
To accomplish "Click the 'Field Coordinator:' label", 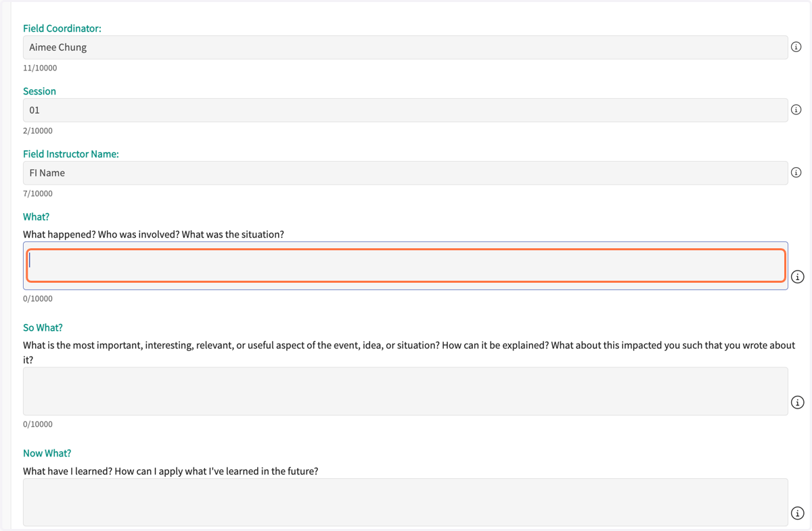I will 62,28.
